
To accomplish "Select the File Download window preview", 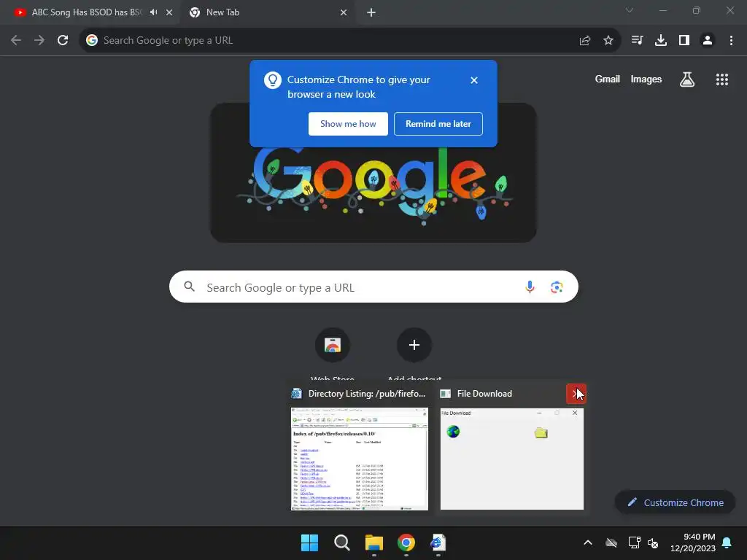I will click(511, 449).
